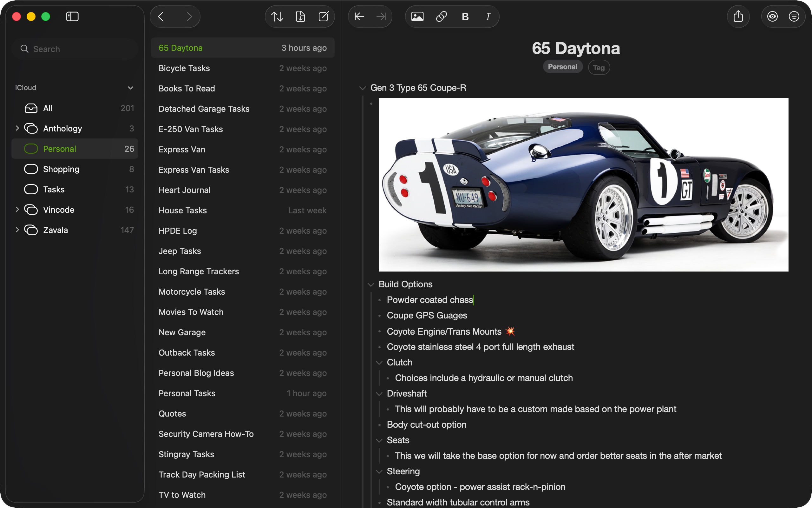This screenshot has width=812, height=508.
Task: Select the Shopping tag in sidebar
Action: tap(75, 169)
